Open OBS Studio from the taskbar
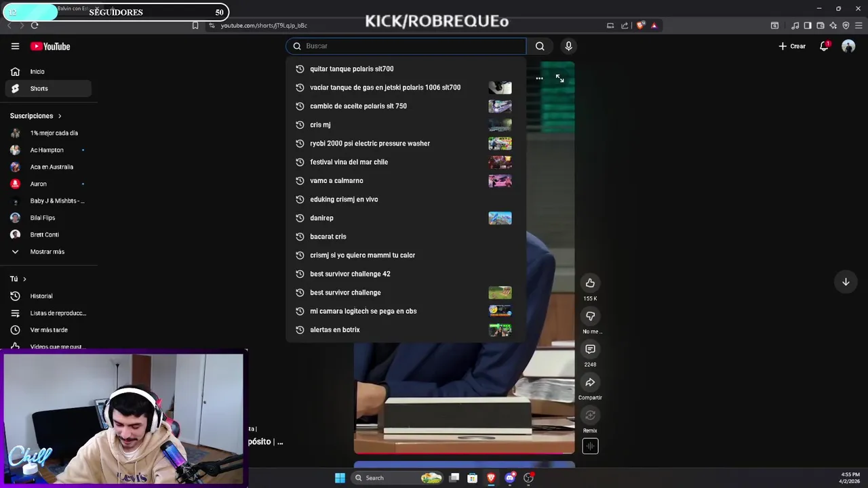 coord(528,478)
